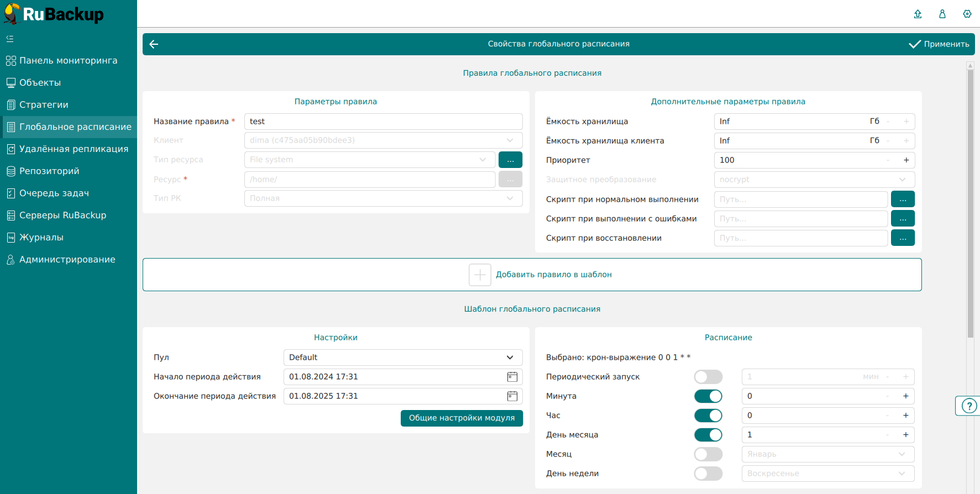Viewport: 980px width, 494px height.
Task: Browse for the normal execution script path
Action: click(903, 199)
